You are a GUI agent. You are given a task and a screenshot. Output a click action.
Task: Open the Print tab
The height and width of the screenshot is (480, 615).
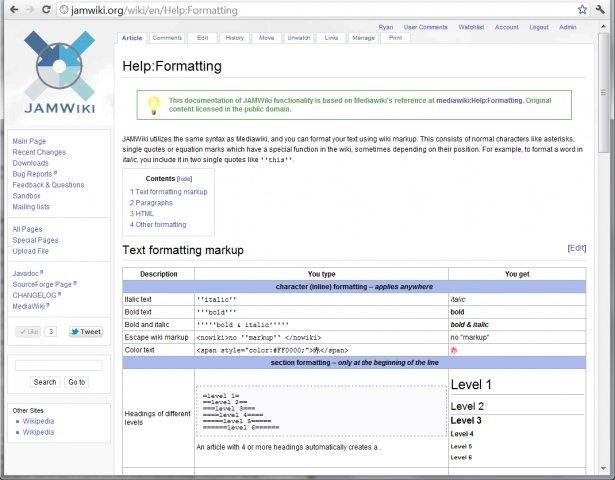tap(395, 38)
